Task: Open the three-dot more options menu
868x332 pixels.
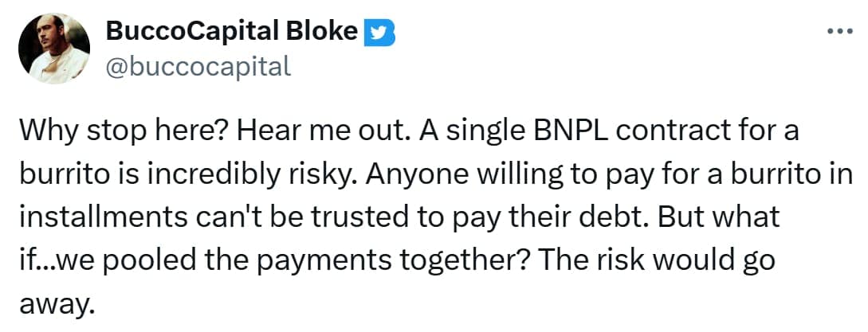Action: click(840, 31)
